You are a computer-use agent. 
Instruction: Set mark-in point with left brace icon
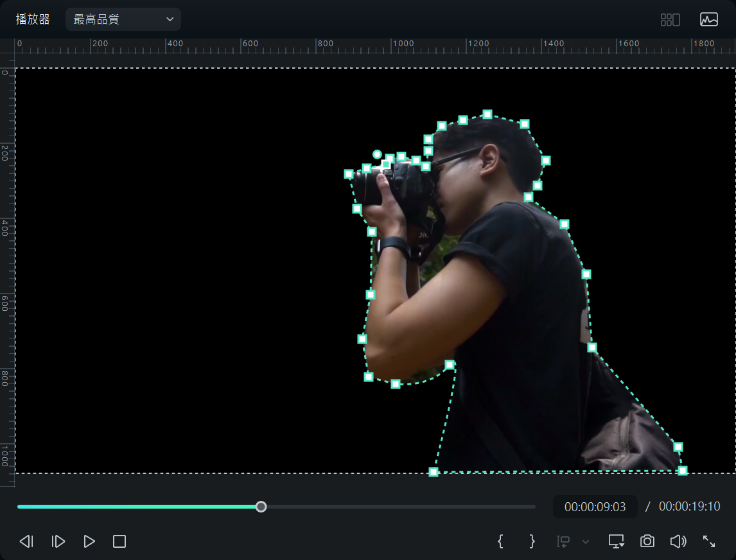click(500, 541)
